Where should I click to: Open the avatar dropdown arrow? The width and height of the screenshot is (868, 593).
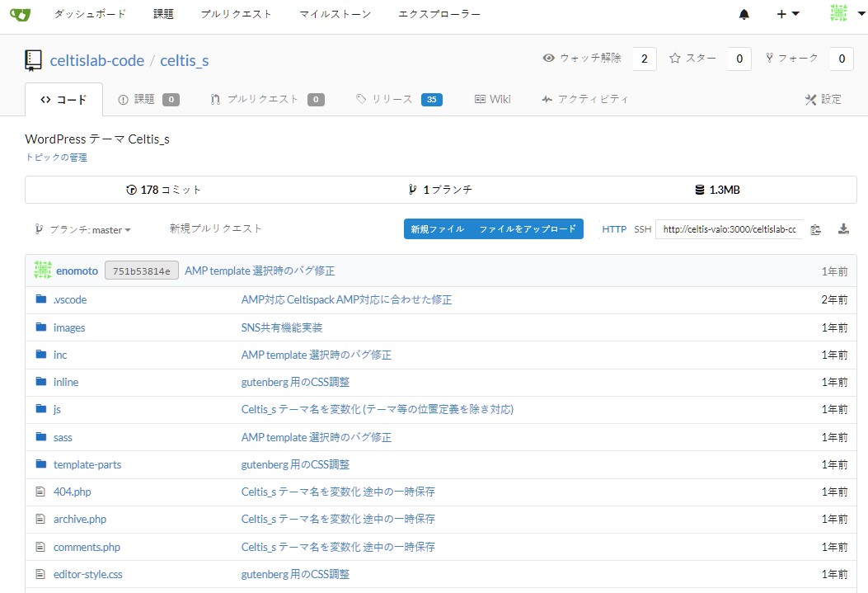click(861, 14)
